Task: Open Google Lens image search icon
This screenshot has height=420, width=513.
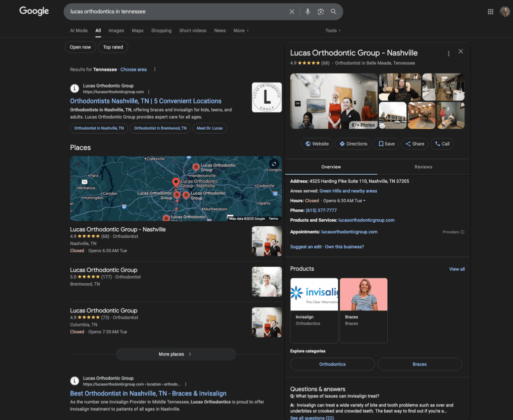Action: click(321, 12)
